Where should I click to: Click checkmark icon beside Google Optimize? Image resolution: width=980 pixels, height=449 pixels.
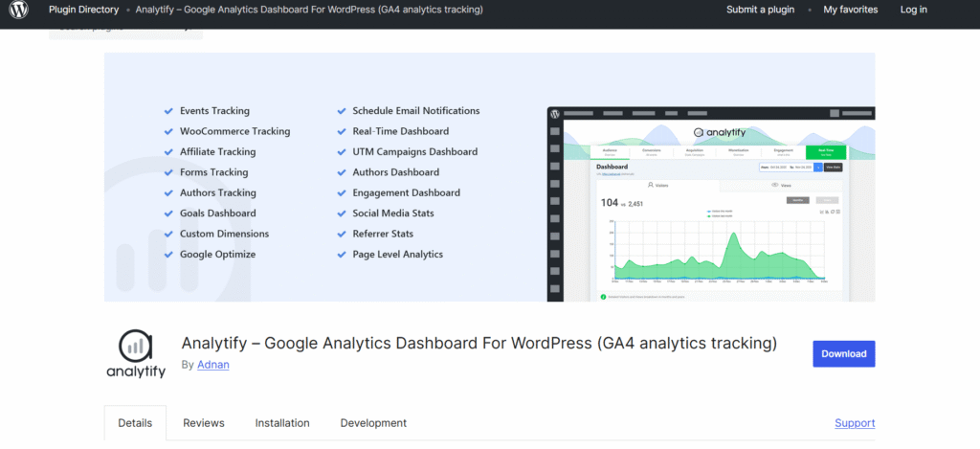168,256
